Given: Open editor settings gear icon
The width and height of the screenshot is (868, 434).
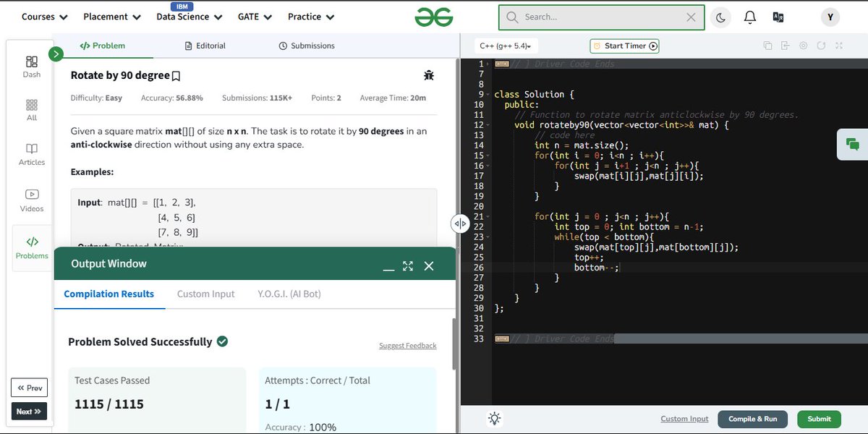Looking at the screenshot, I should click(x=804, y=46).
